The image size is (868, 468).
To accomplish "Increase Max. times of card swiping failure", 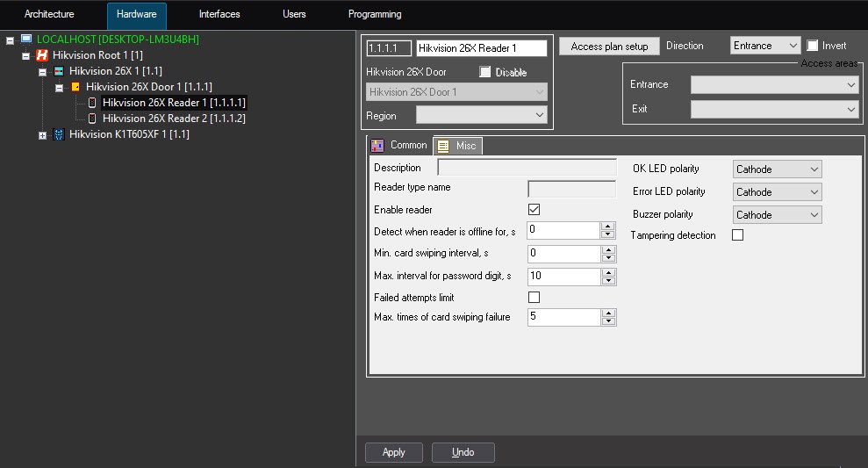I will click(607, 313).
